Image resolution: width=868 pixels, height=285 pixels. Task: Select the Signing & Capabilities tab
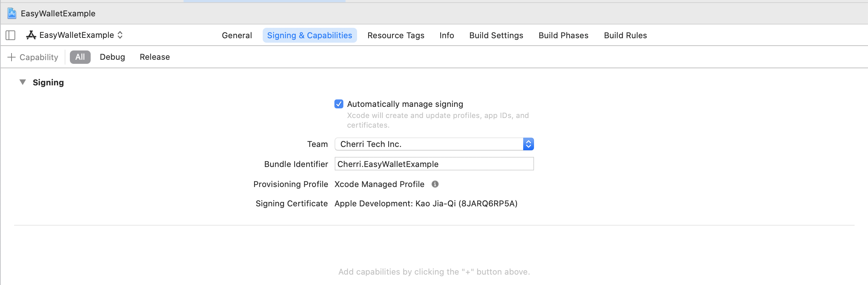(310, 35)
